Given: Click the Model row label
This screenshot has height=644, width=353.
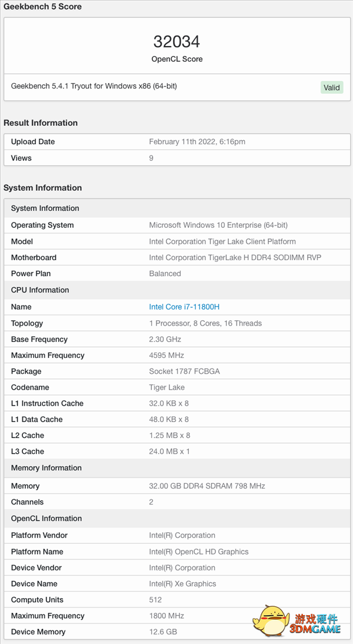Looking at the screenshot, I should coord(22,241).
